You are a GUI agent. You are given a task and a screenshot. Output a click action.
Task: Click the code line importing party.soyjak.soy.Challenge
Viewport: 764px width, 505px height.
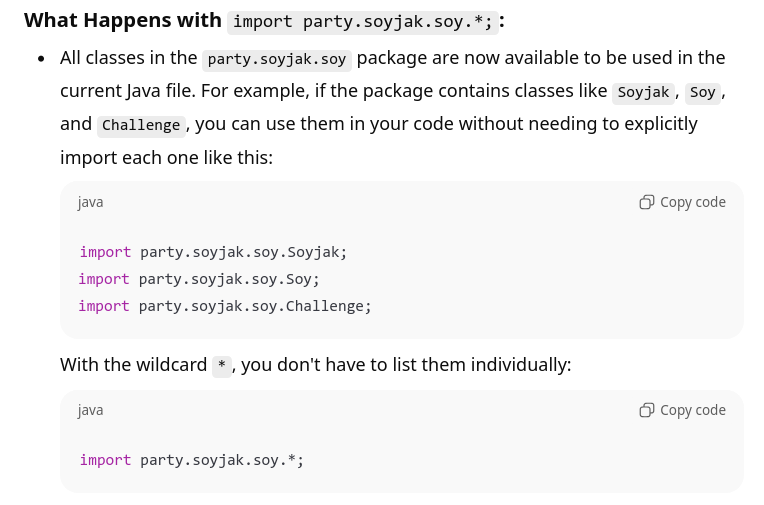click(x=225, y=306)
